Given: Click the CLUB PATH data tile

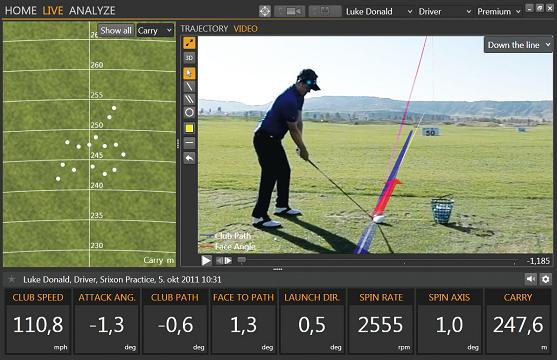Looking at the screenshot, I should point(175,322).
